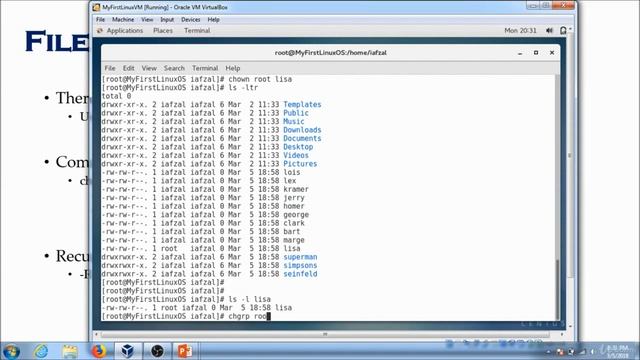The image size is (640, 360).
Task: Click the terminal vertical scrollbar thumb
Action: (558, 289)
